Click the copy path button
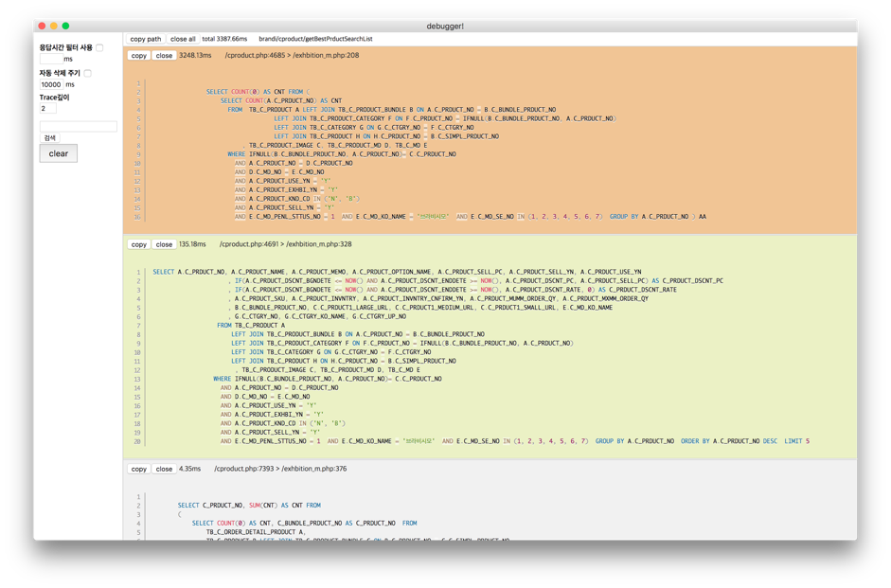891x588 pixels. (145, 39)
